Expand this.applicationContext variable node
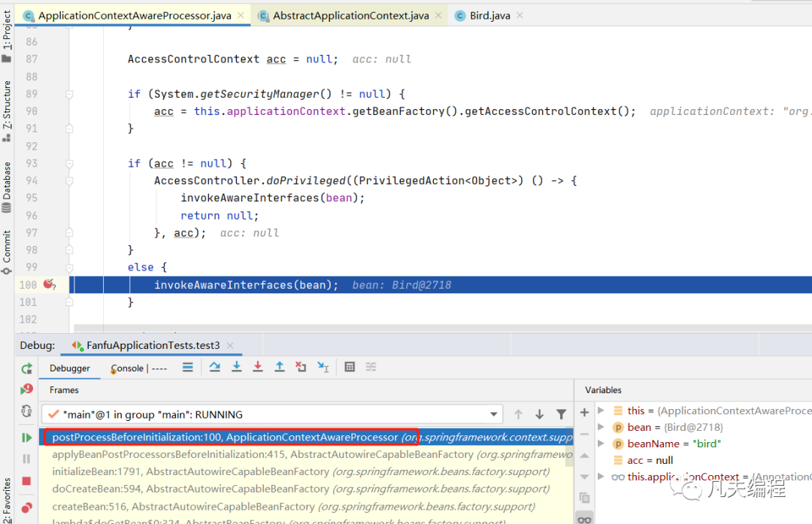This screenshot has width=812, height=524. tap(601, 477)
